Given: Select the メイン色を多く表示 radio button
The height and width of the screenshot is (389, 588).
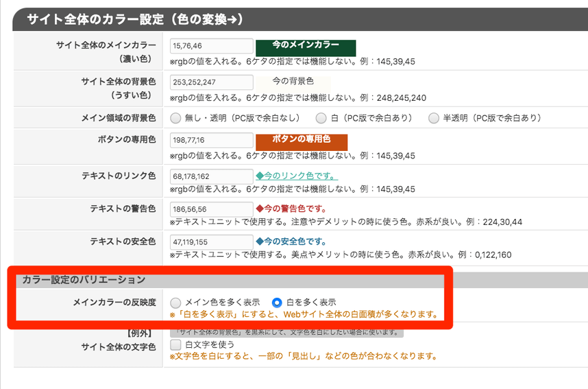Looking at the screenshot, I should coord(176,303).
